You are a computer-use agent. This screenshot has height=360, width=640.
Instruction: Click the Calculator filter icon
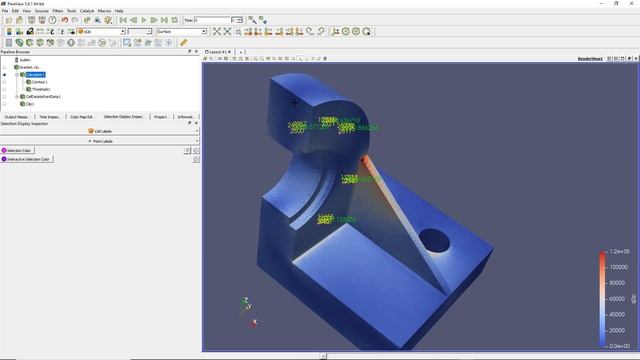[9, 42]
